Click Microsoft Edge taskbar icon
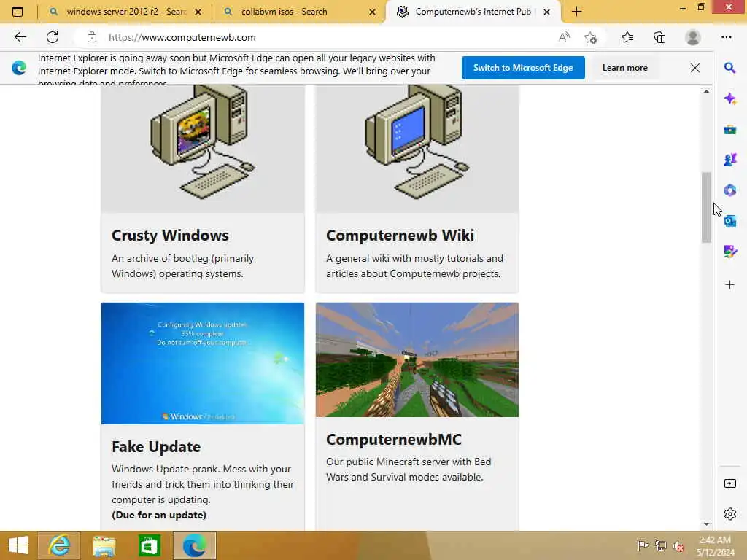The image size is (747, 560). coord(194,545)
